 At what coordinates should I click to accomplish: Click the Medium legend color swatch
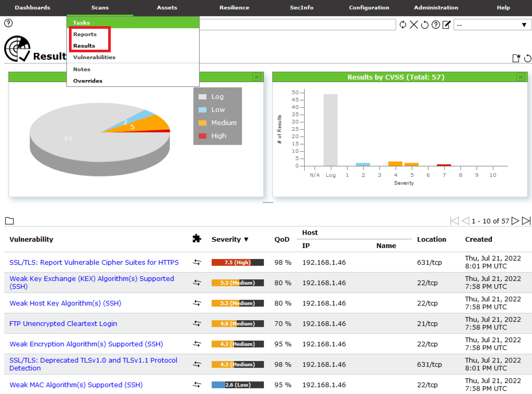203,123
